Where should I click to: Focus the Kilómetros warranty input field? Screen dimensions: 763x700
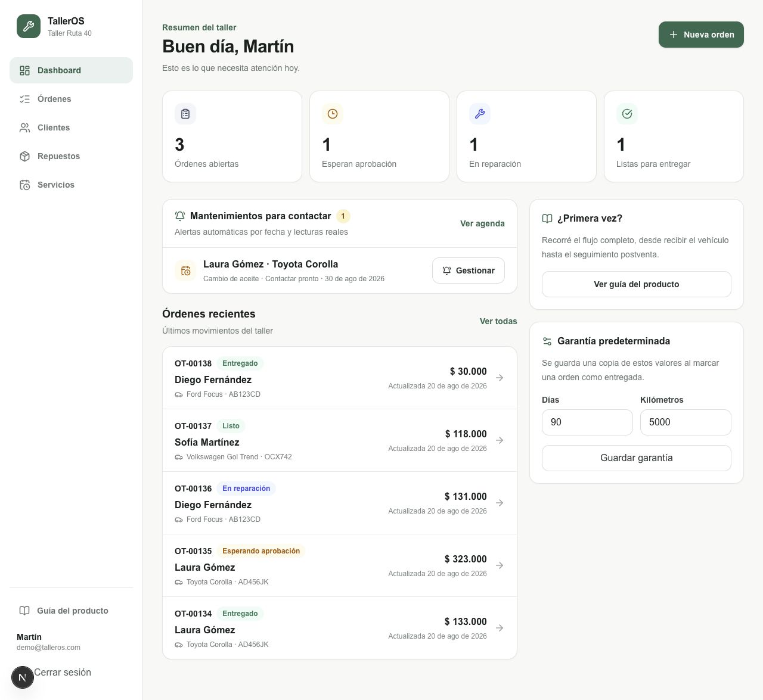[686, 422]
